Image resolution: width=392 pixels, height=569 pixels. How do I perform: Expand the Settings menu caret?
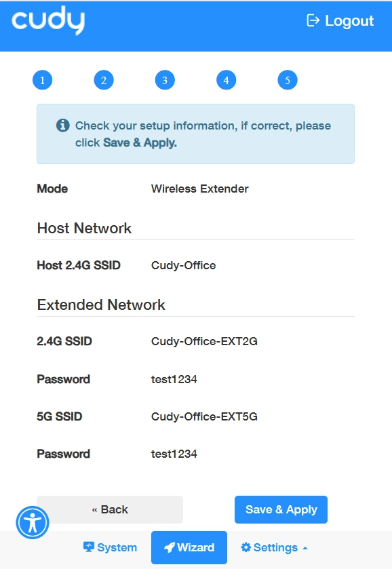click(x=305, y=548)
